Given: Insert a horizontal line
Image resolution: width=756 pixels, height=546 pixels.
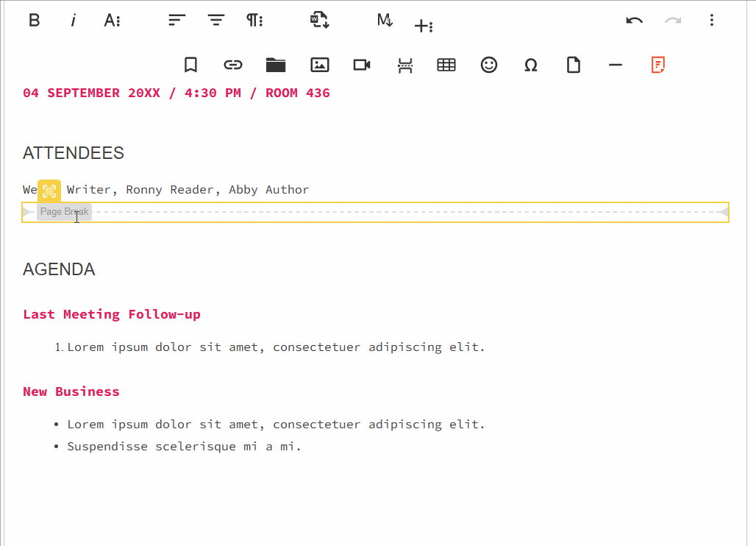Looking at the screenshot, I should (616, 65).
